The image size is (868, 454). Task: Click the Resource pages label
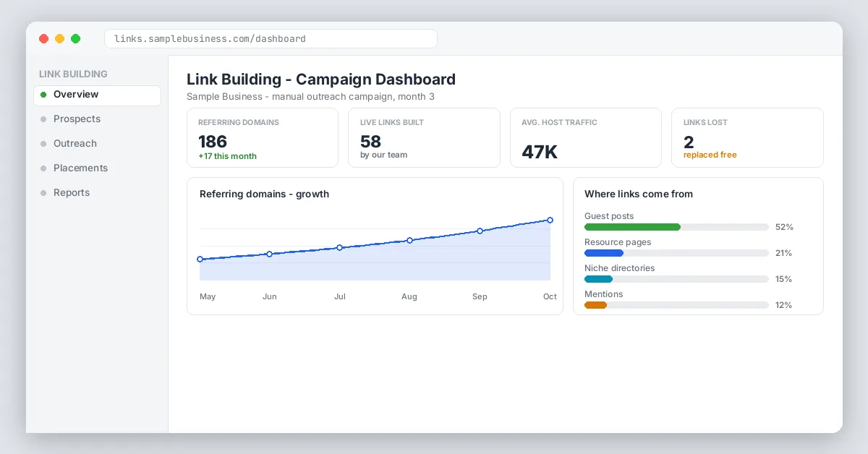[x=618, y=242]
